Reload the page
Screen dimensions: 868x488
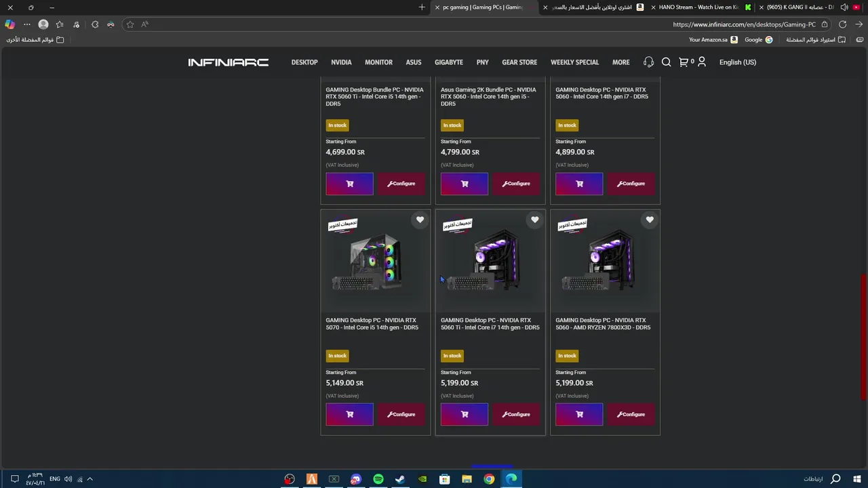[842, 24]
